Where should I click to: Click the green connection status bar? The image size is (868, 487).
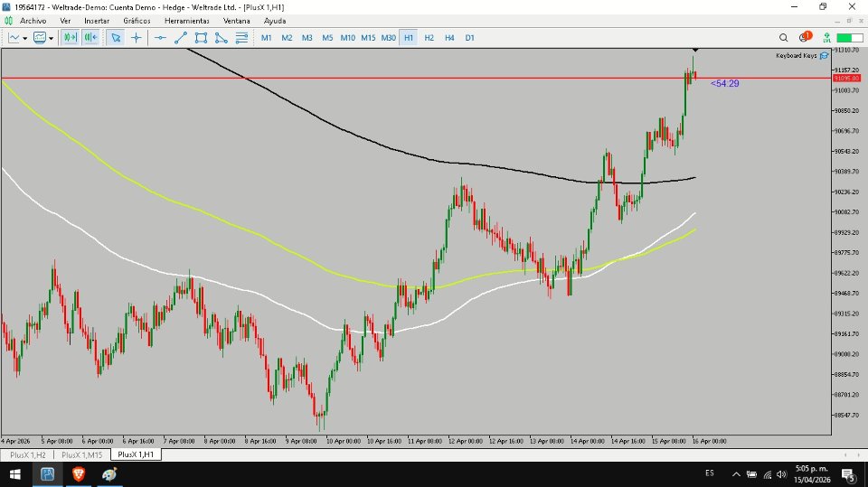(850, 38)
